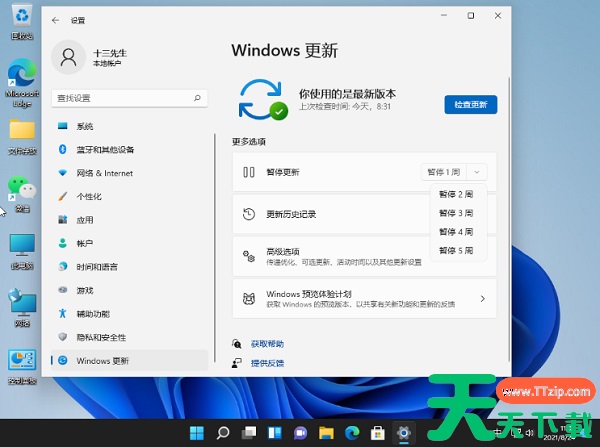Open Windows 预览体验计划

click(x=364, y=299)
